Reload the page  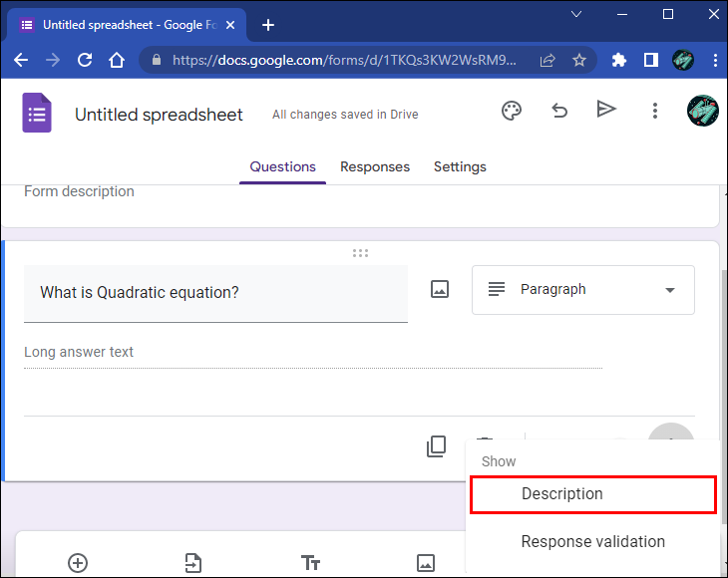tap(85, 61)
